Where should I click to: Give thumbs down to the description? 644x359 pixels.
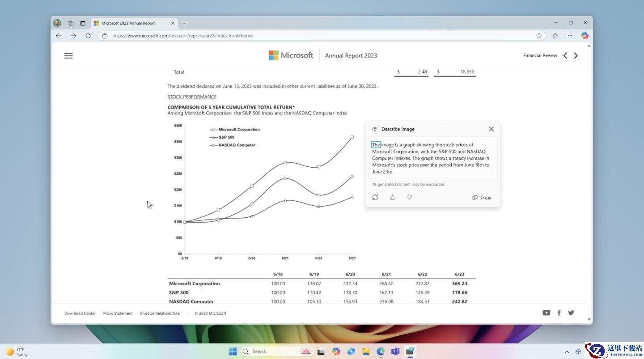click(x=409, y=197)
